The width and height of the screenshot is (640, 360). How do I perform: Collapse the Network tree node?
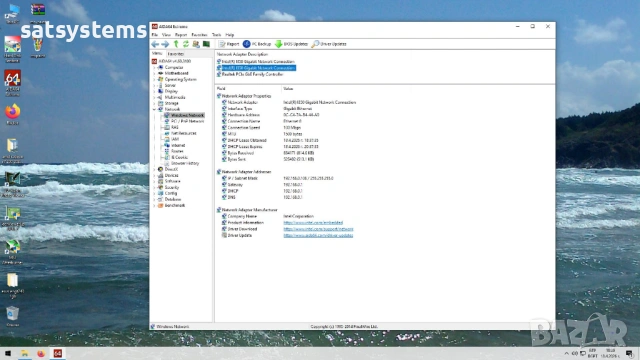[155, 109]
